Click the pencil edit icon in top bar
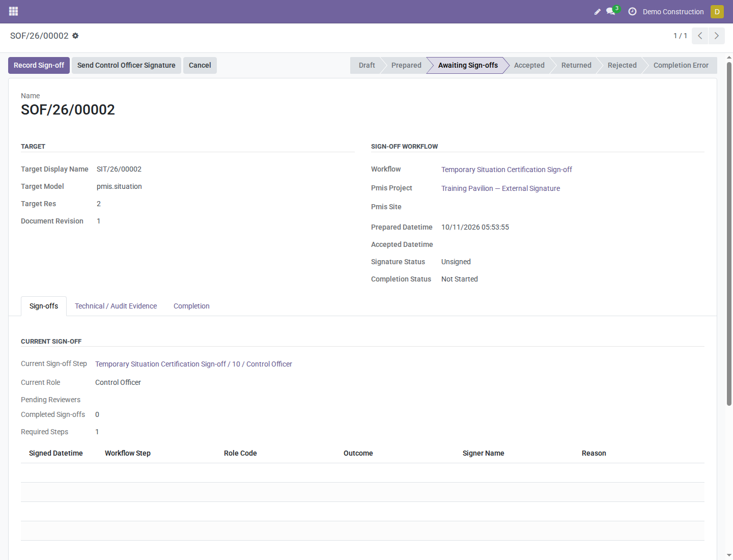This screenshot has height=560, width=733. 598,12
